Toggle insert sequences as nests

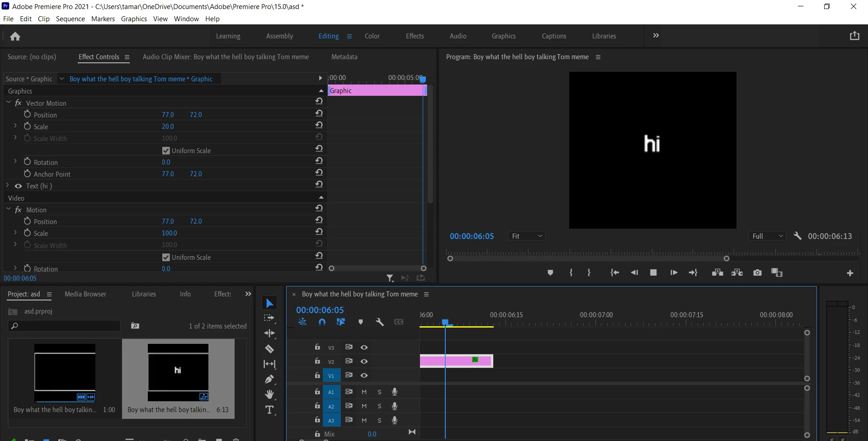pyautogui.click(x=302, y=322)
